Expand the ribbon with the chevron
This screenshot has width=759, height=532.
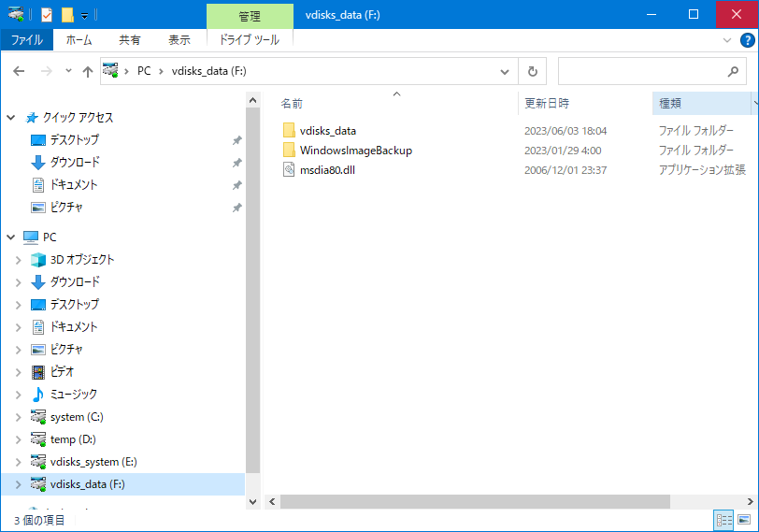(727, 40)
